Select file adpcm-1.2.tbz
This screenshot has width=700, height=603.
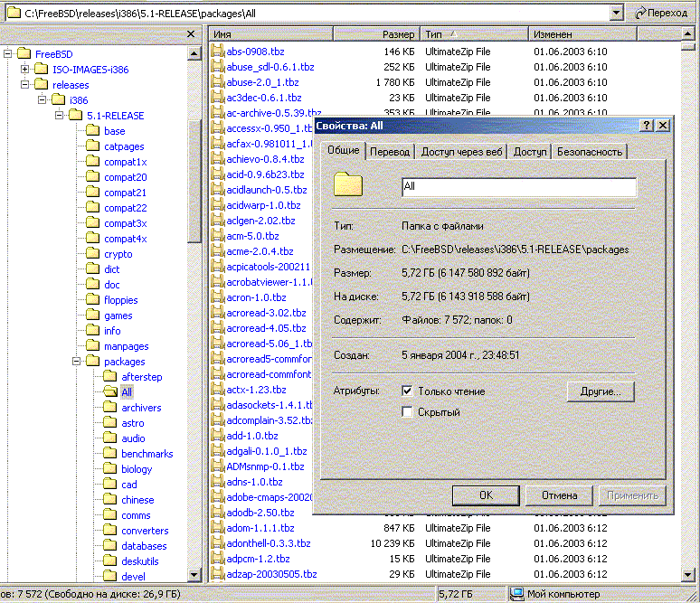[x=258, y=559]
